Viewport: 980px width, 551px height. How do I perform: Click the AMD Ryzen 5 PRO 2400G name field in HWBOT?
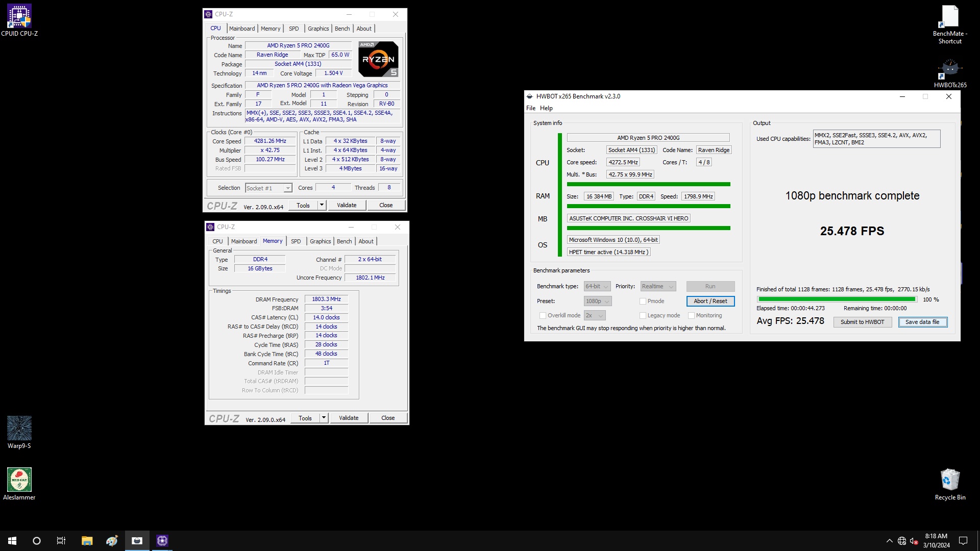click(648, 138)
